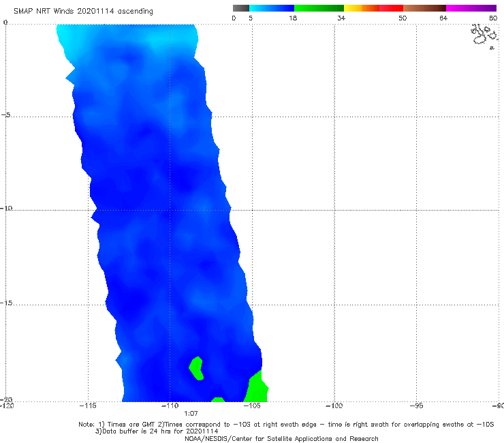
Task: Click the longitude label "-110"
Action: (x=170, y=406)
